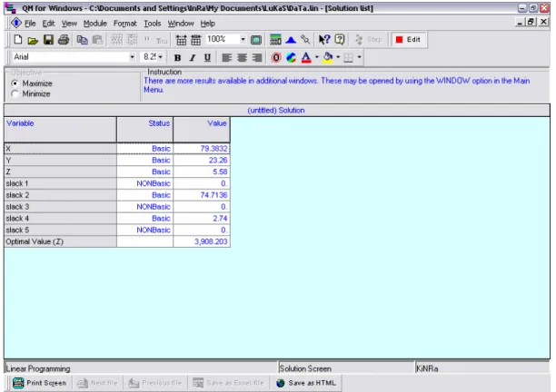Center align text
This screenshot has width=556, height=392.
(242, 58)
